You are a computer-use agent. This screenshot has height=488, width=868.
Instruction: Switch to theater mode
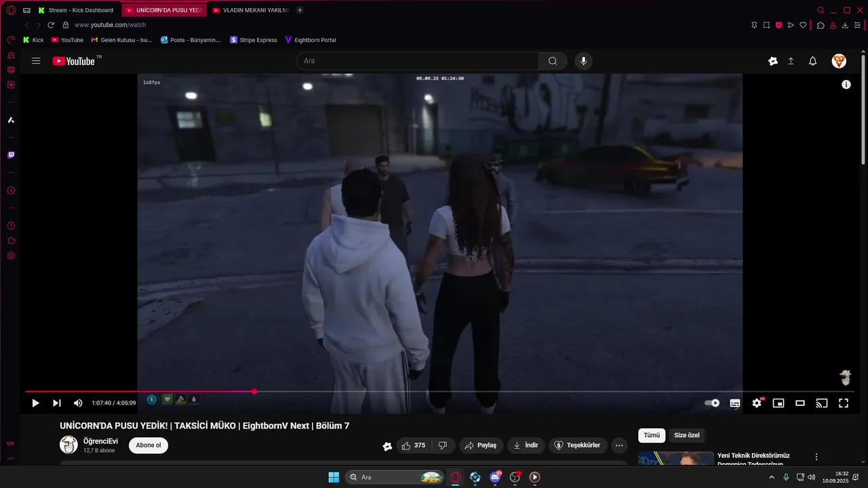tap(800, 403)
